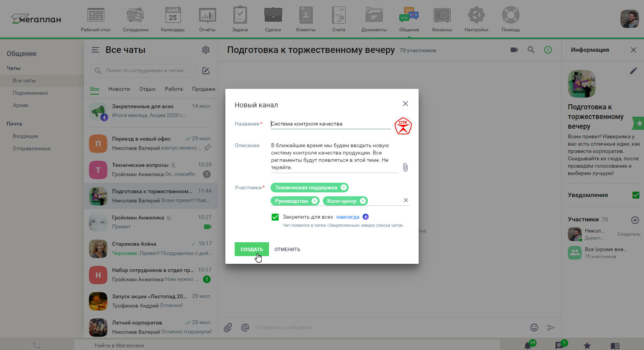Create a new chat with compose icon
The image size is (644, 350).
(x=206, y=71)
